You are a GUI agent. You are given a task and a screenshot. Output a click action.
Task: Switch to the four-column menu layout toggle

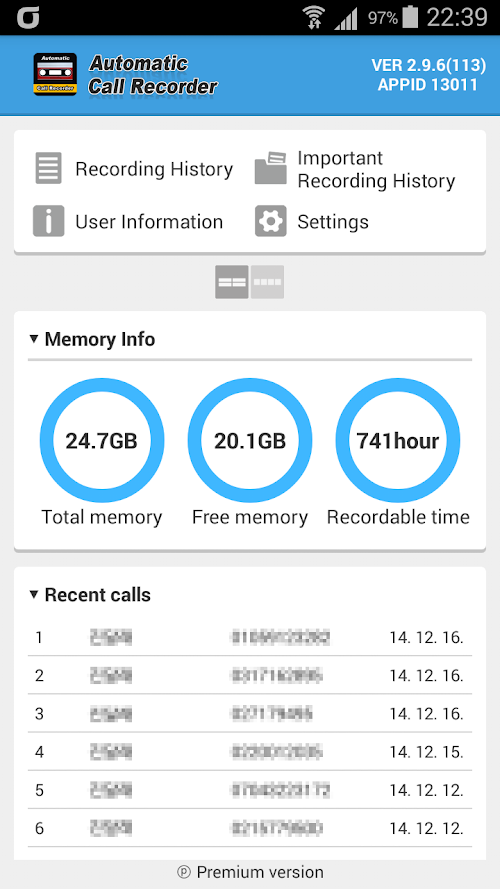(x=268, y=282)
